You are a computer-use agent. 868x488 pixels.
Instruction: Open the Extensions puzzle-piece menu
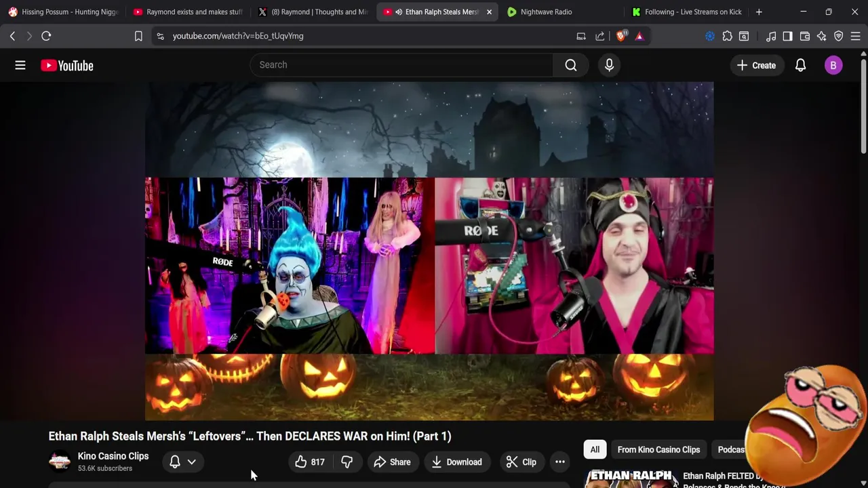pyautogui.click(x=727, y=36)
